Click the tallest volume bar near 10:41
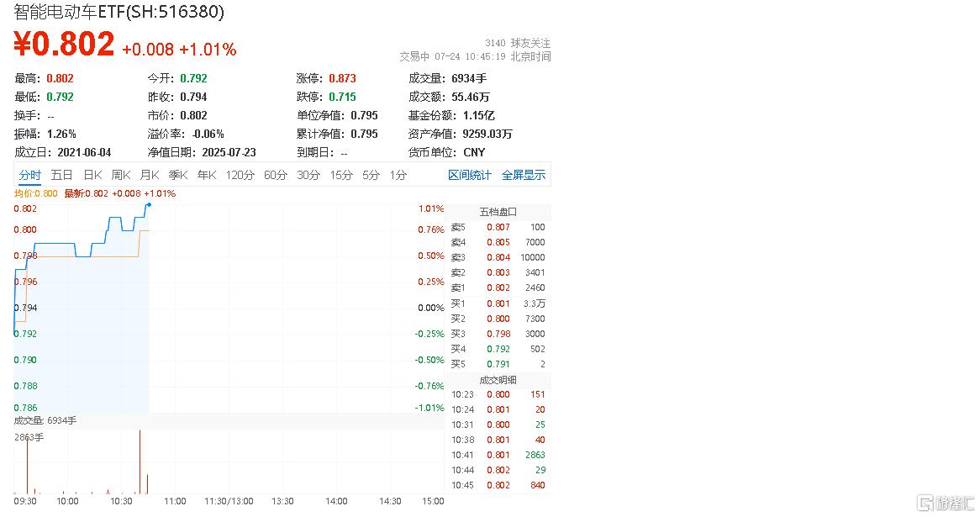This screenshot has height=517, width=980. (140, 462)
